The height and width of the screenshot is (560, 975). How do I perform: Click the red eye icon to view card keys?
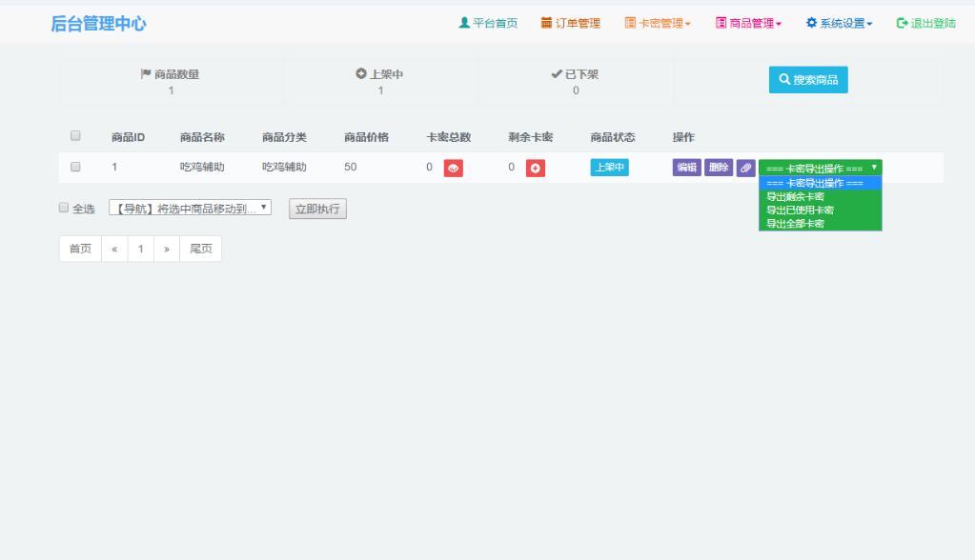point(454,169)
